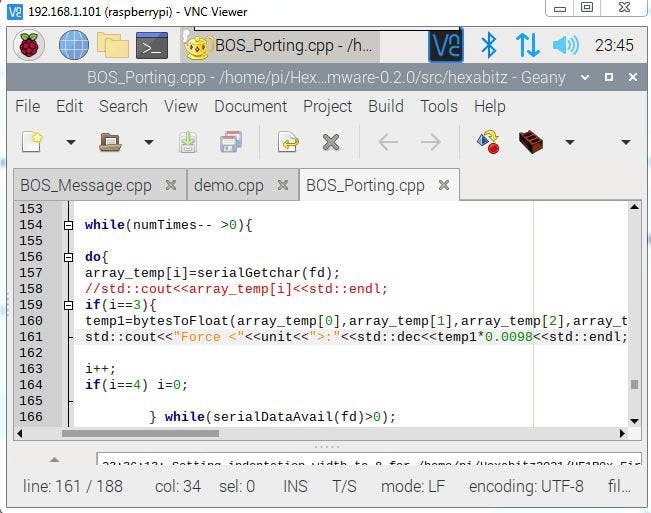This screenshot has width=651, height=513.
Task: Launch the terminal from the taskbar
Action: point(151,45)
